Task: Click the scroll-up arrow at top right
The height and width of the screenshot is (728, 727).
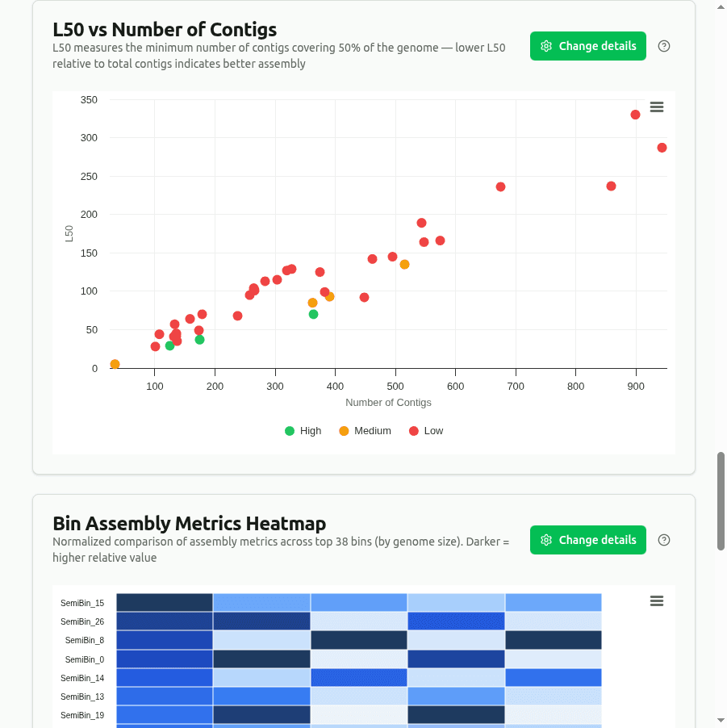Action: pos(721,6)
